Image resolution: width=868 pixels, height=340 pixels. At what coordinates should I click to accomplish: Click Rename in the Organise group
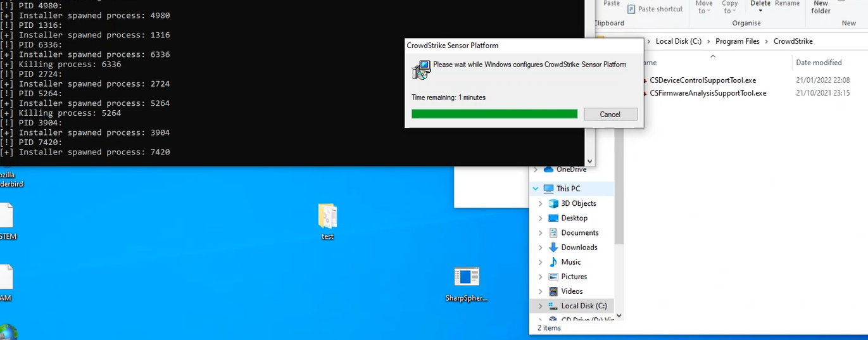coord(788,3)
